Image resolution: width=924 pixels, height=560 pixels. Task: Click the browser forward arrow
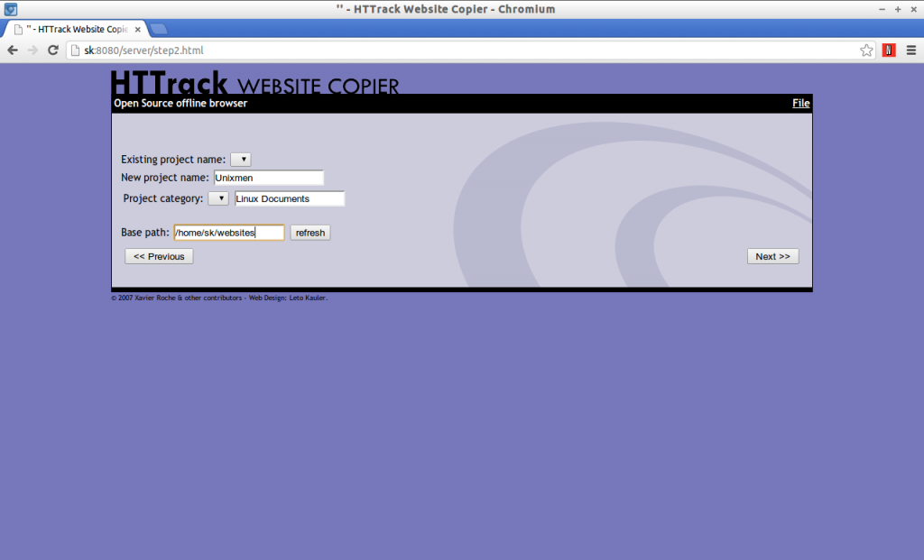(33, 50)
